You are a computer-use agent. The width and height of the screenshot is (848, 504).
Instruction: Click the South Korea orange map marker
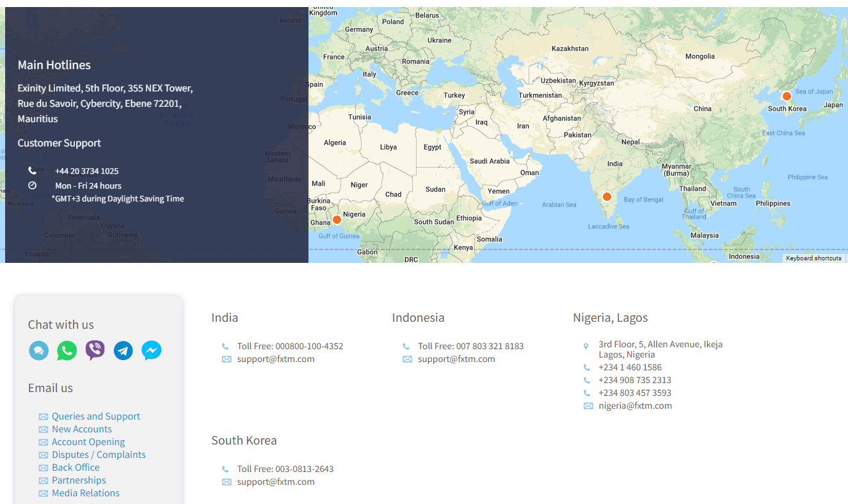787,96
